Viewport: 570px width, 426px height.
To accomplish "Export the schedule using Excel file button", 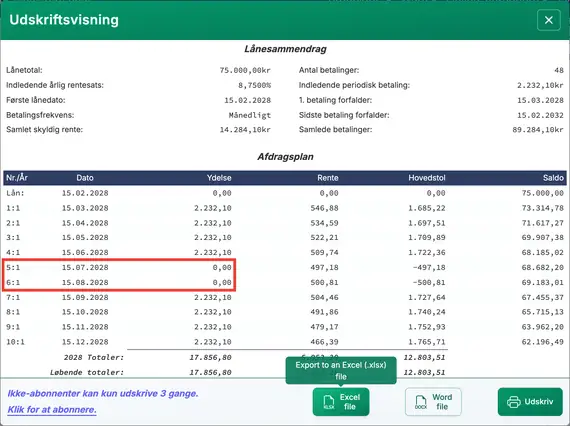I will point(341,402).
